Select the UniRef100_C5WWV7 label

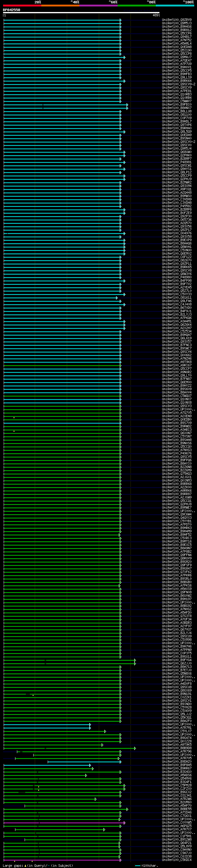[x=177, y=101]
